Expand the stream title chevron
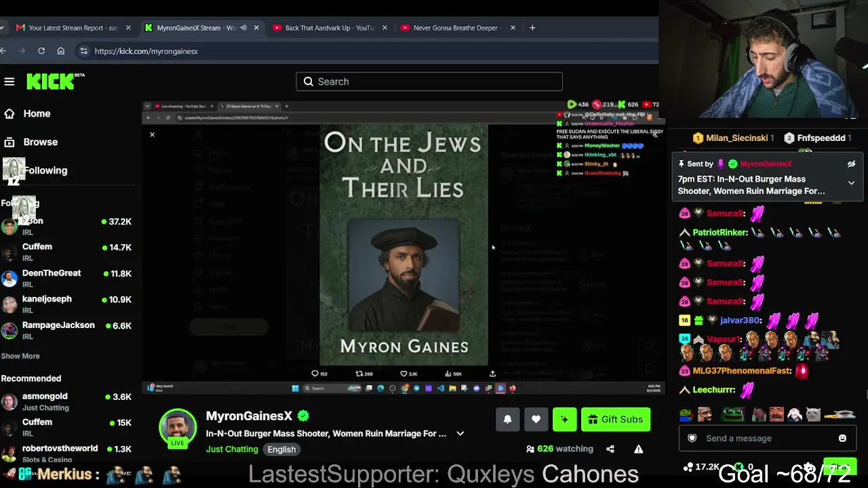The width and height of the screenshot is (868, 488). coord(460,434)
